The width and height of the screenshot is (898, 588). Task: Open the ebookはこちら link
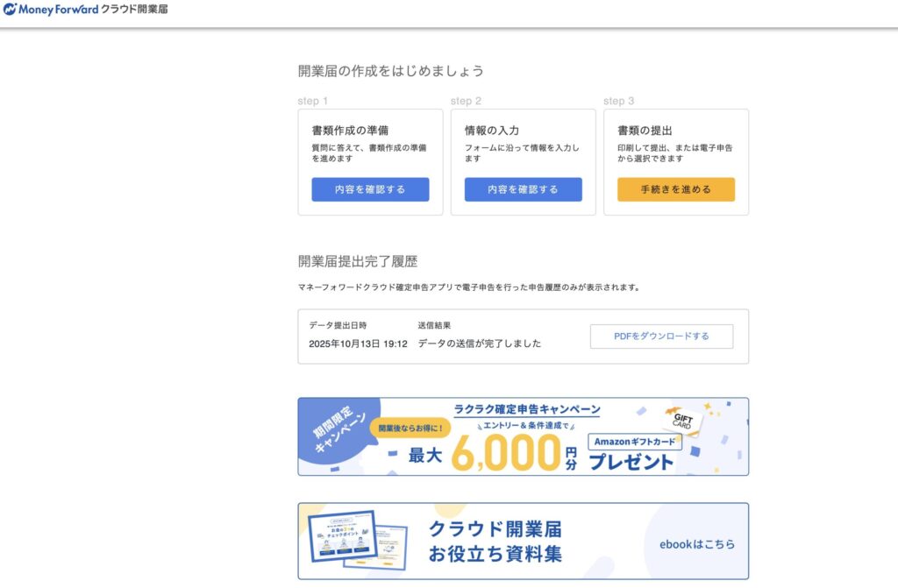tap(696, 544)
